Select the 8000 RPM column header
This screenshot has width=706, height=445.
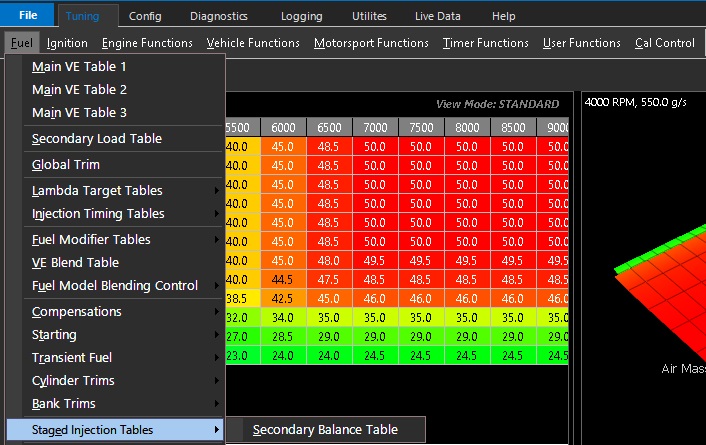click(x=467, y=127)
